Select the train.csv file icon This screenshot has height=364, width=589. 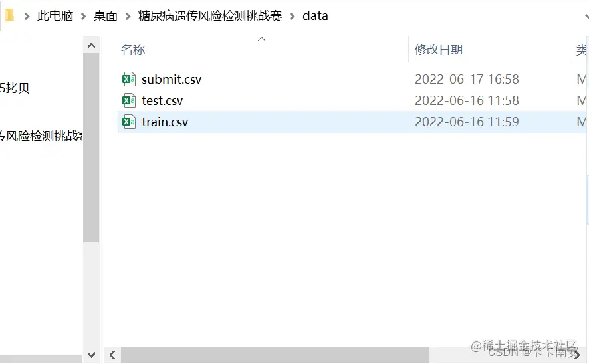point(129,122)
